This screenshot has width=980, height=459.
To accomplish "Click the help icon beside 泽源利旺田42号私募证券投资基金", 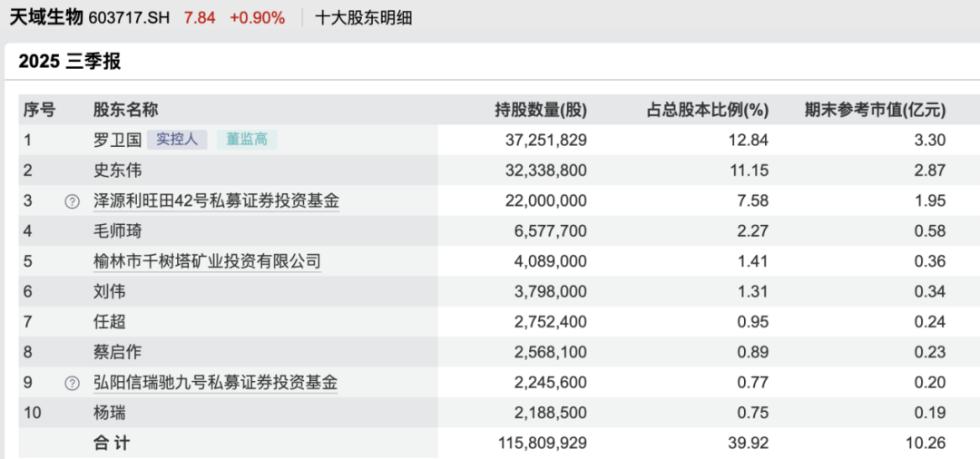I will [x=72, y=201].
